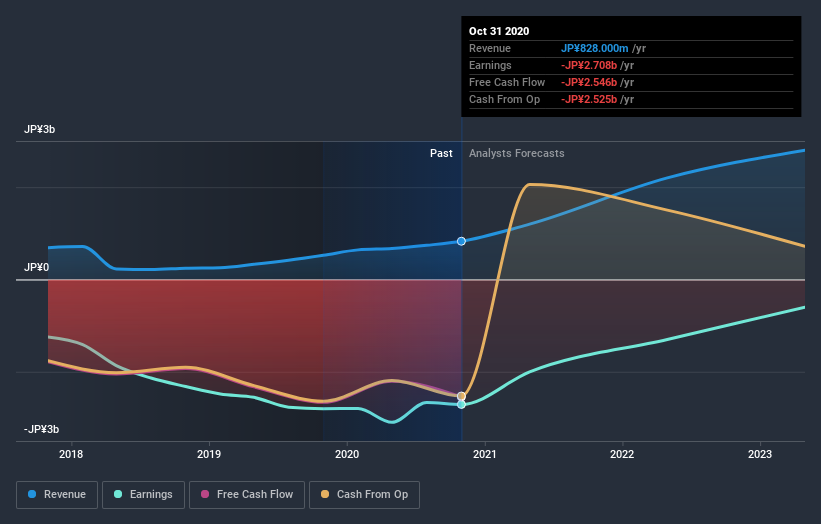Select the 2022 x-axis label
Viewport: 821px width, 524px height.
click(x=622, y=454)
